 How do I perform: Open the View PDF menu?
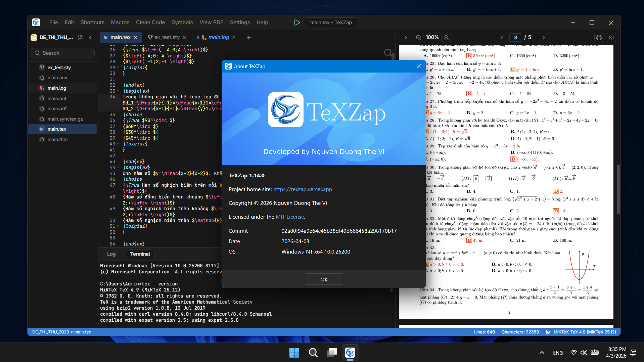click(212, 22)
